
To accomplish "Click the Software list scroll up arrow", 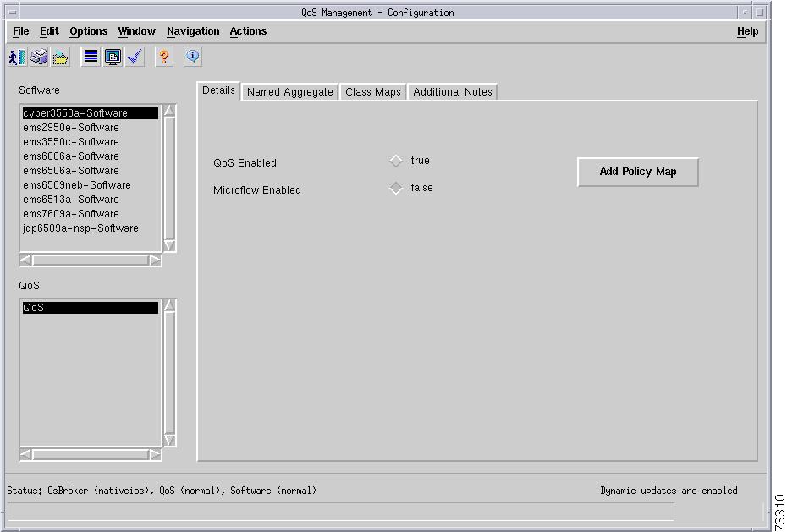I will 169,111.
